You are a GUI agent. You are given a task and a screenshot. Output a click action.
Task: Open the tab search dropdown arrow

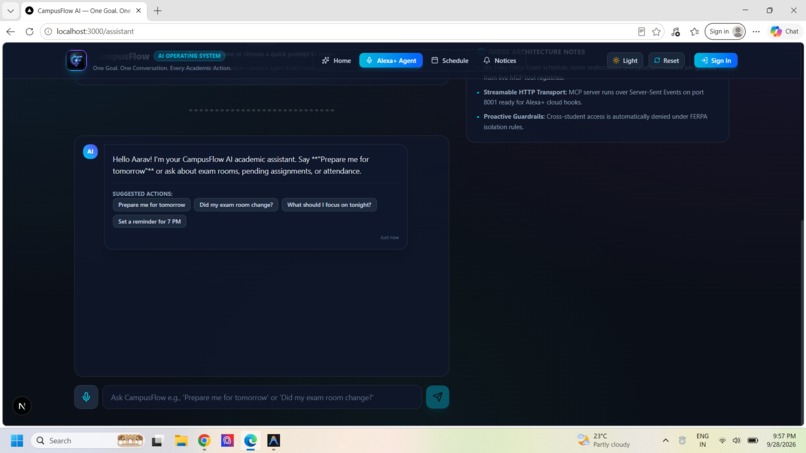tap(10, 10)
